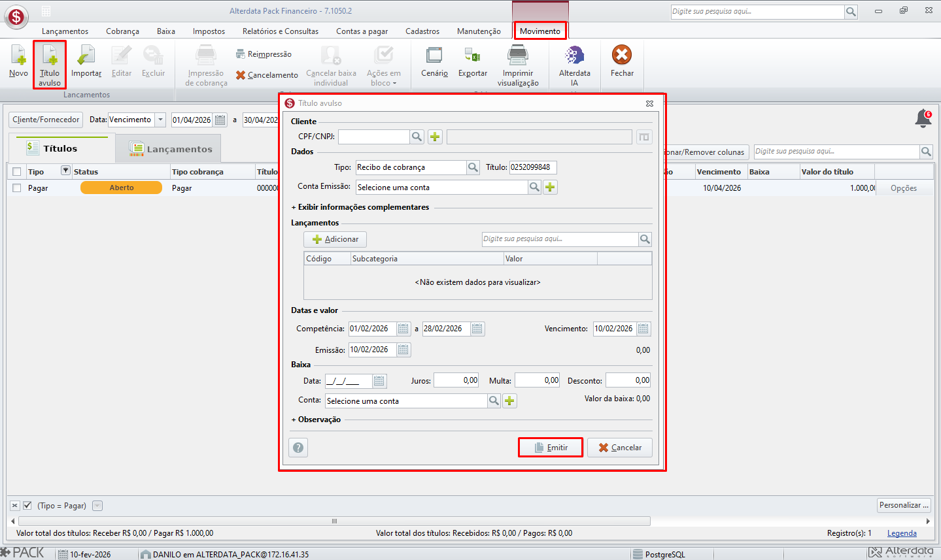Screen dimensions: 941x560
Task: Expand Exibir informações complementares section
Action: point(360,207)
